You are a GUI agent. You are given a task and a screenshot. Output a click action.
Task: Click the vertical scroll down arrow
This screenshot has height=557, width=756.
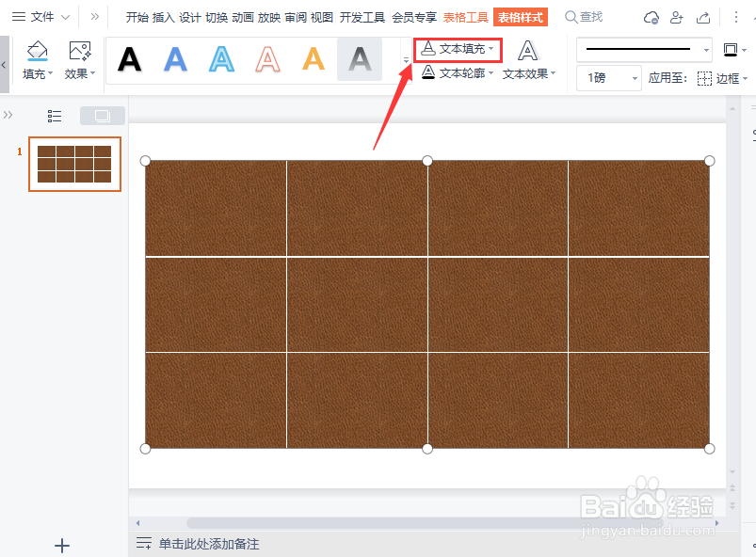pyautogui.click(x=732, y=471)
